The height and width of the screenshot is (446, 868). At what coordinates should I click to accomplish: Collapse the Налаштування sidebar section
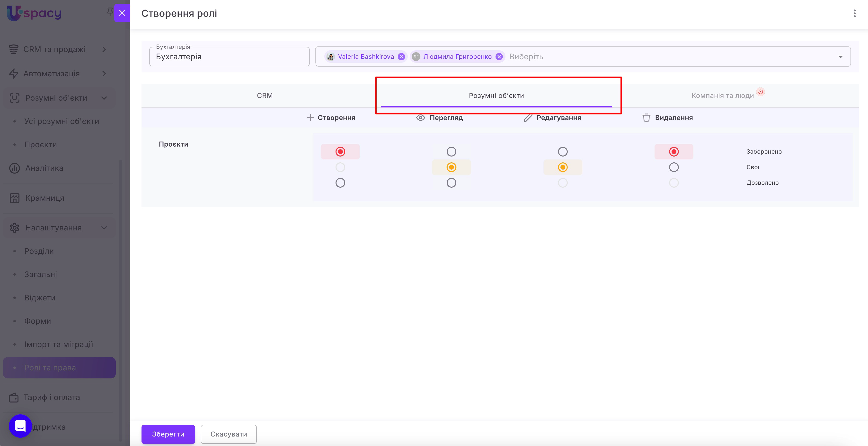click(x=104, y=228)
